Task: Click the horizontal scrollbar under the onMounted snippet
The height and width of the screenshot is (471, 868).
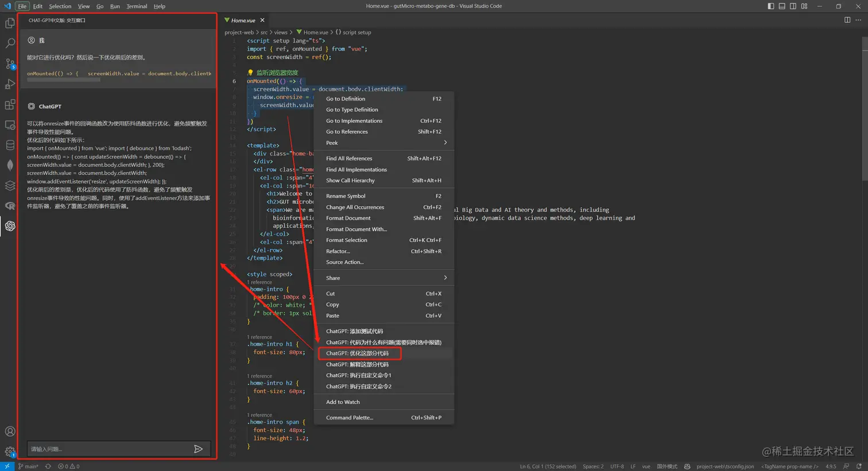Action: point(64,80)
